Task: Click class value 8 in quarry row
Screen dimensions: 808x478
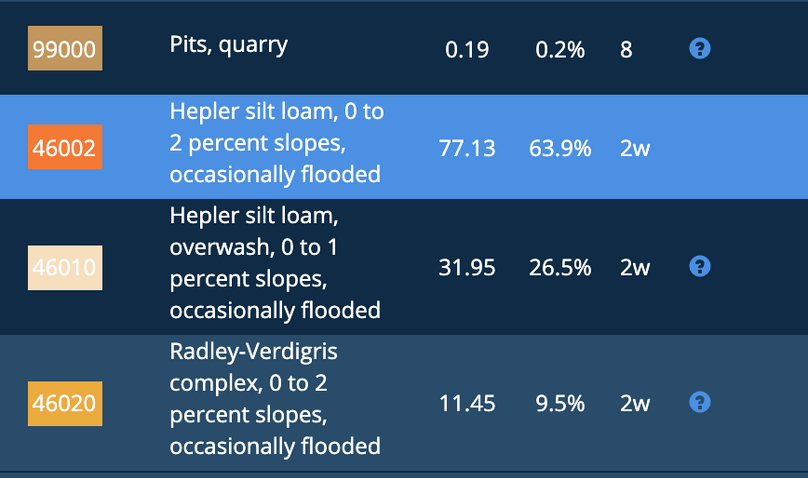Action: (626, 49)
